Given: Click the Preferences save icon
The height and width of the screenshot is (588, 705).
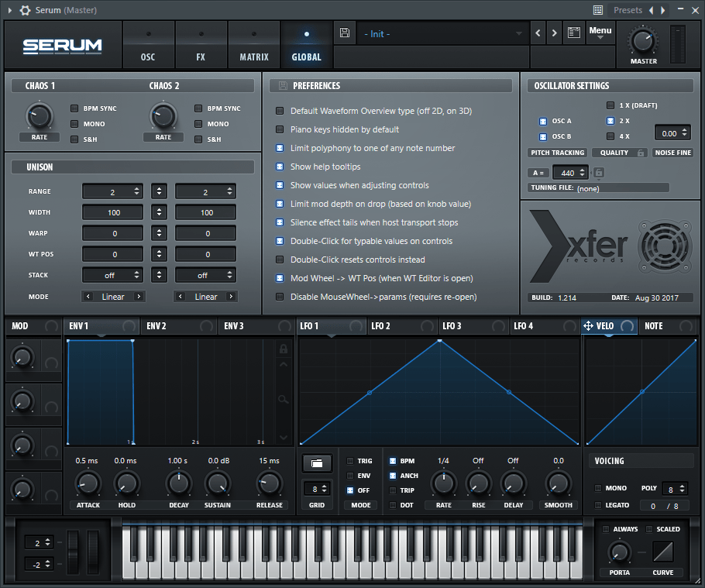Looking at the screenshot, I should (283, 85).
